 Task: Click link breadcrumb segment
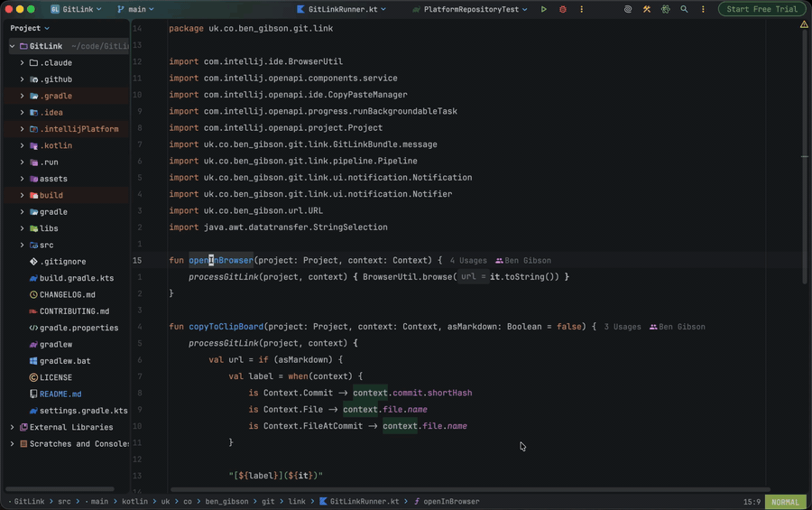297,502
